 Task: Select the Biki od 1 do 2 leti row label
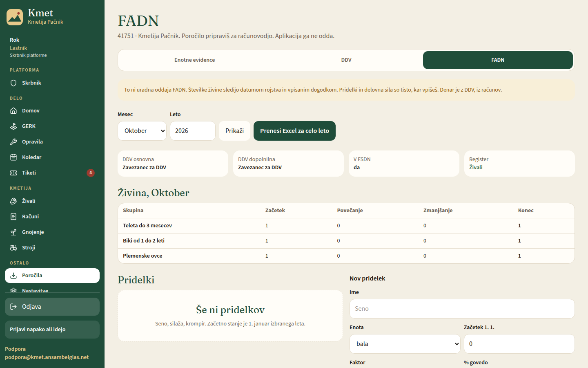144,241
